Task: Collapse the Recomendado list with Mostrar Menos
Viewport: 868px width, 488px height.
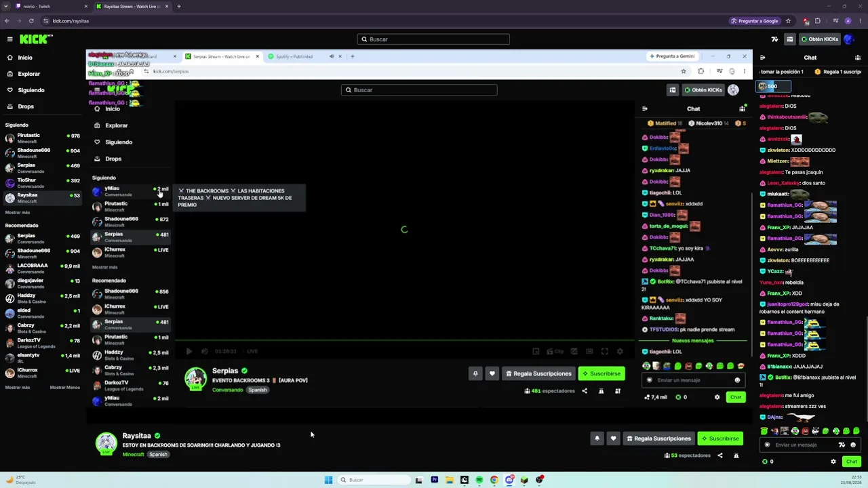Action: (x=65, y=388)
